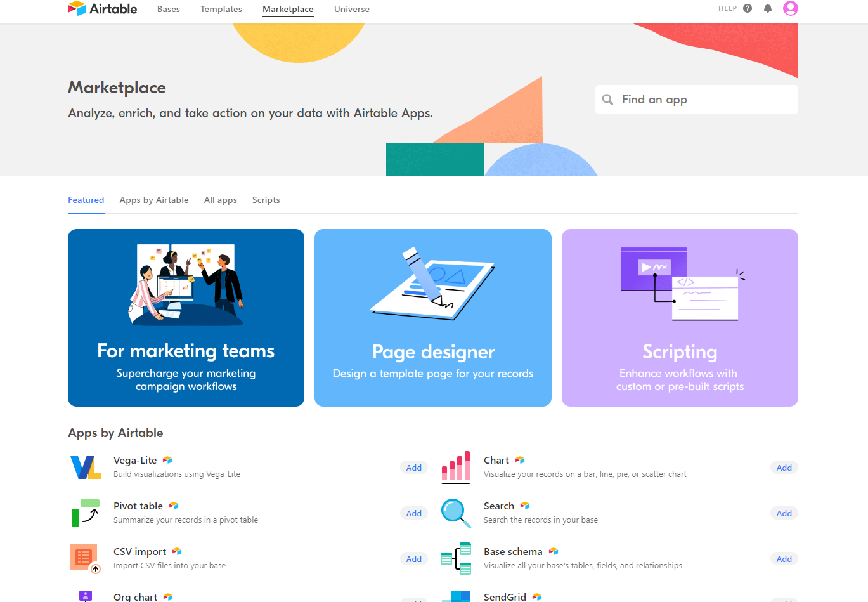Click 'Search the records in your base' text

[x=541, y=520]
